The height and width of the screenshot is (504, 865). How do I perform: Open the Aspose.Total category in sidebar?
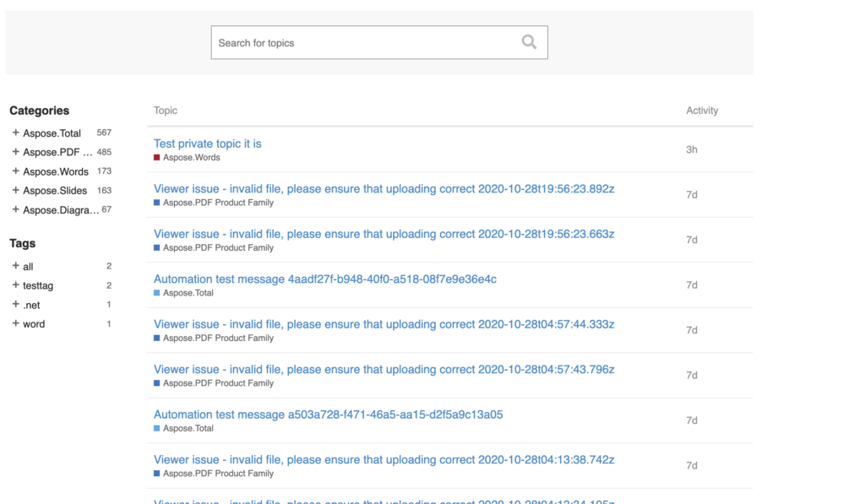[52, 133]
